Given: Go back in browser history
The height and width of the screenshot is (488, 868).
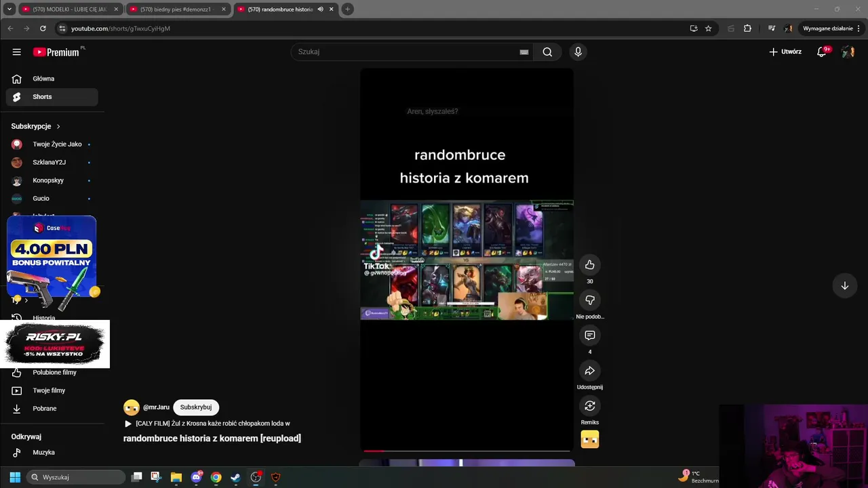Looking at the screenshot, I should tap(10, 28).
